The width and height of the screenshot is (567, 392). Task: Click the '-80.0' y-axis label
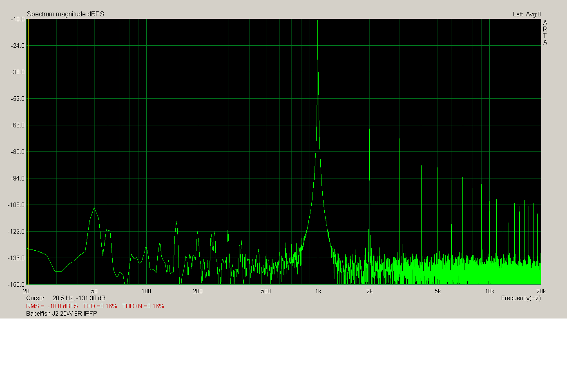point(18,152)
